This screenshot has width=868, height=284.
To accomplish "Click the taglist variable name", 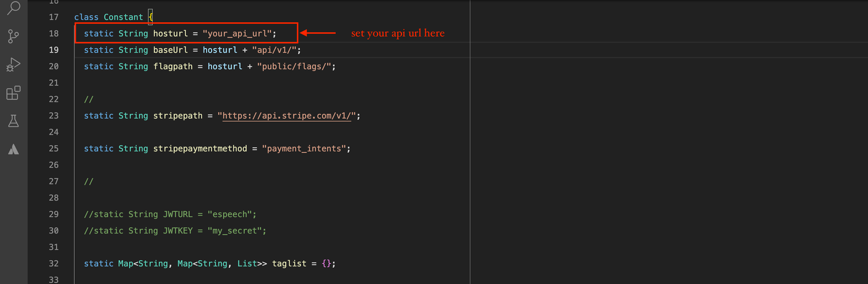I will tap(289, 263).
